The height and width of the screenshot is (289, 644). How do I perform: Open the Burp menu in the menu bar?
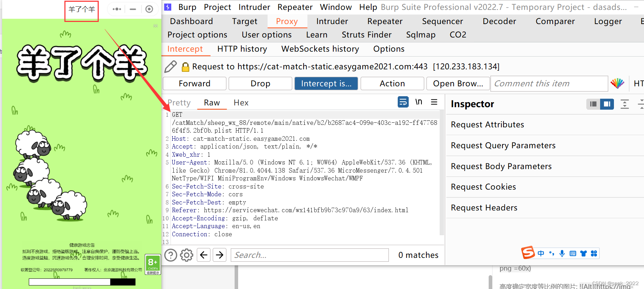(187, 7)
